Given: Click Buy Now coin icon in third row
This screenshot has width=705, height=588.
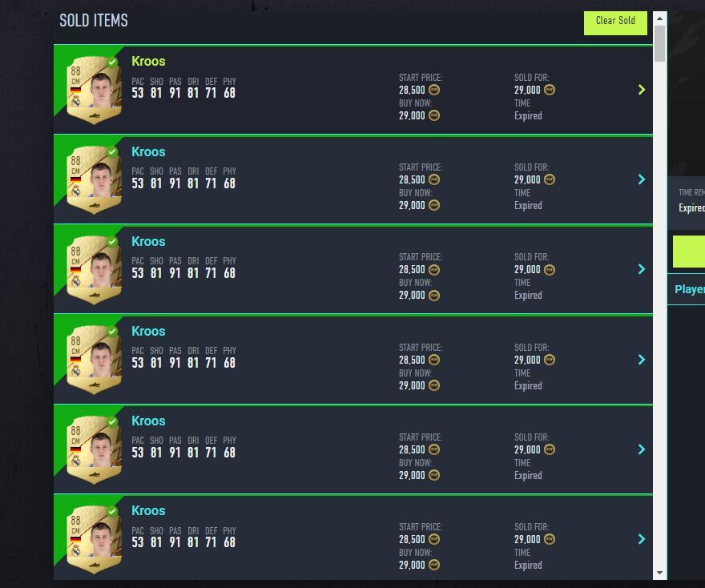Looking at the screenshot, I should point(434,296).
